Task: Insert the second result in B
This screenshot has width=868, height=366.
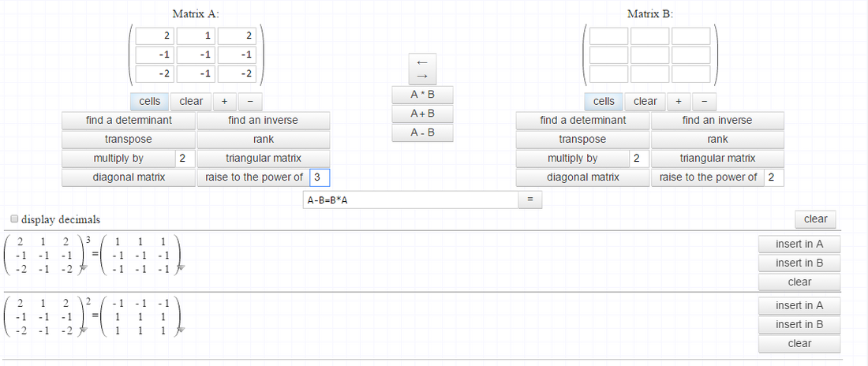Action: (799, 324)
